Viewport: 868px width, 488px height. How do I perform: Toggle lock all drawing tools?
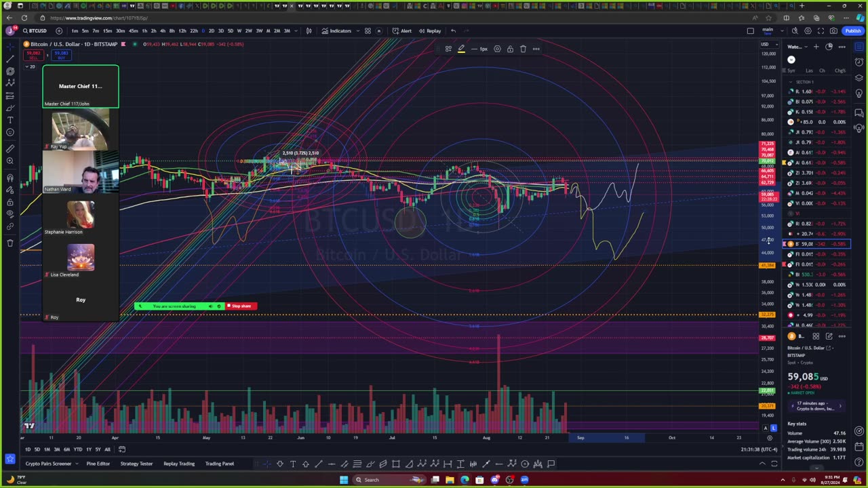(10, 202)
